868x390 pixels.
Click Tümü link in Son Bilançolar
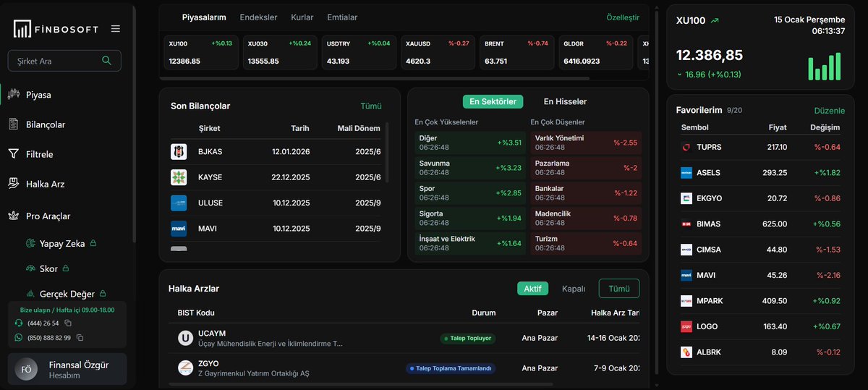click(371, 106)
